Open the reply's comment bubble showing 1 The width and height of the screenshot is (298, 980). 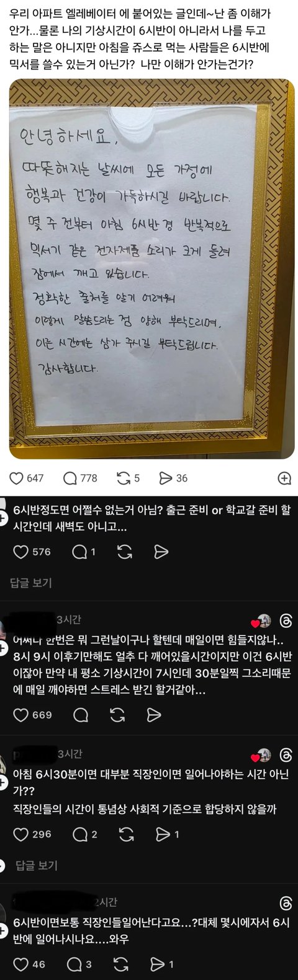(79, 552)
